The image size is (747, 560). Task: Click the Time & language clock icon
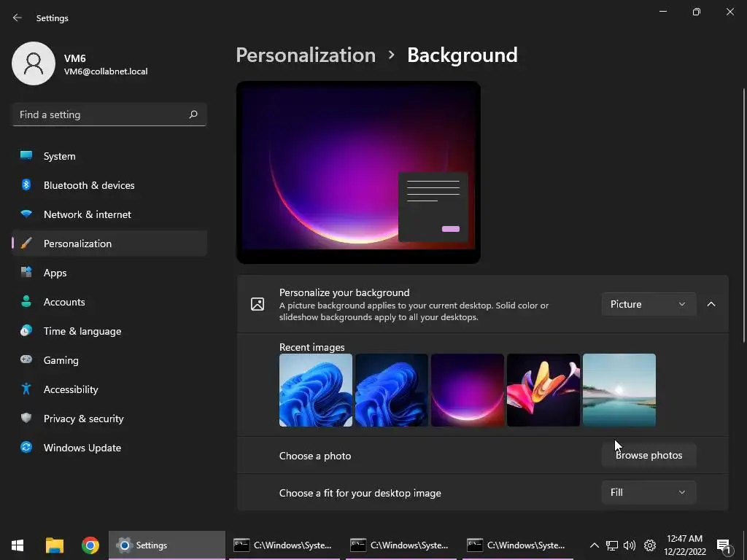26,330
